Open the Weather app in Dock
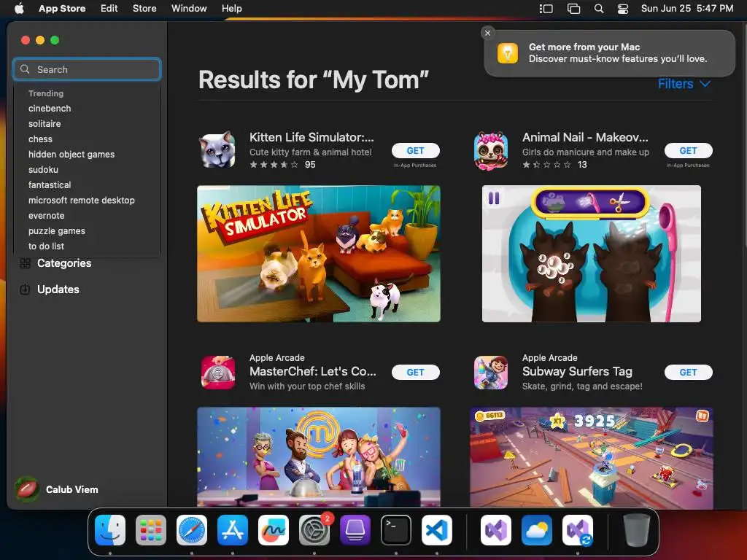The image size is (747, 560). [x=537, y=530]
